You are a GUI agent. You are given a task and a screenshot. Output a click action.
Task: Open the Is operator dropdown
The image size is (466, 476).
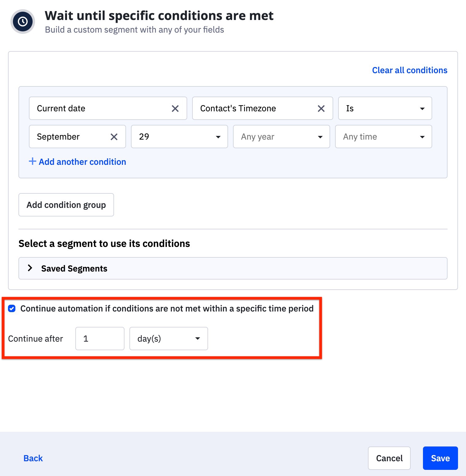point(385,109)
